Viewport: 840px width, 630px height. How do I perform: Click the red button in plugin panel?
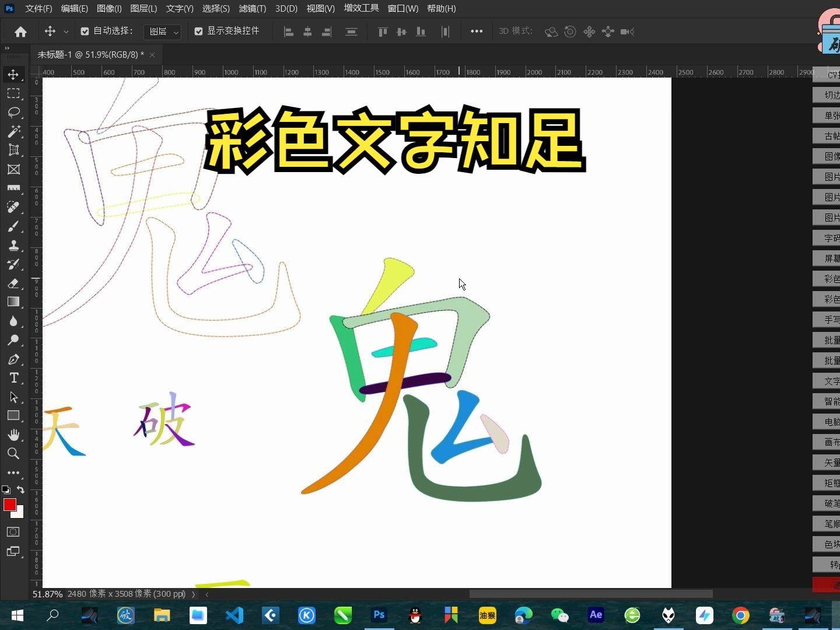pos(827,584)
